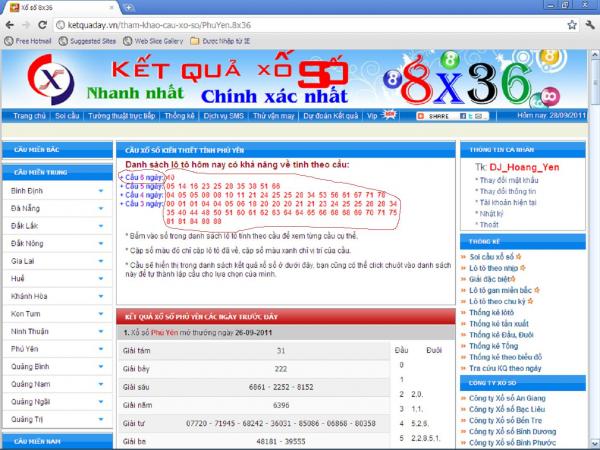600x450 pixels.
Task: Expand the Quảng Bình dropdown arrow
Action: pos(101,367)
